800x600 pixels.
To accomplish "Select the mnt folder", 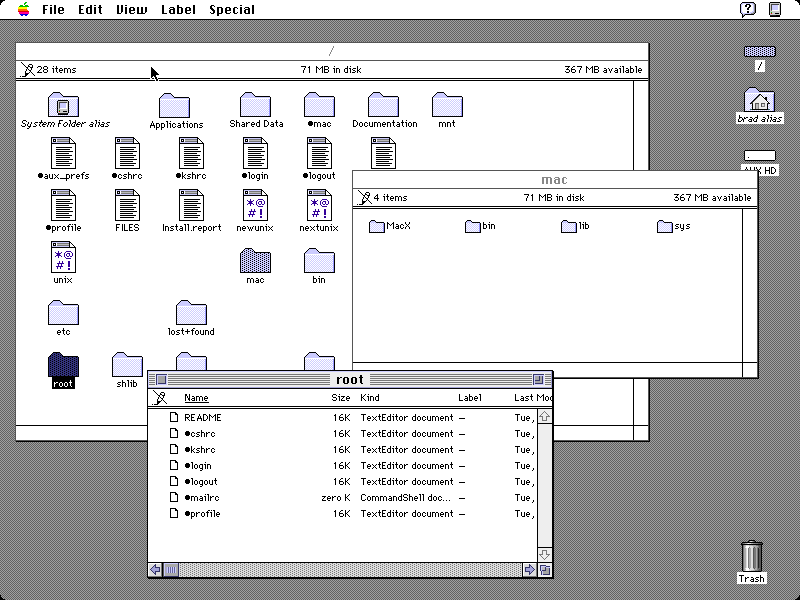I will (x=447, y=105).
